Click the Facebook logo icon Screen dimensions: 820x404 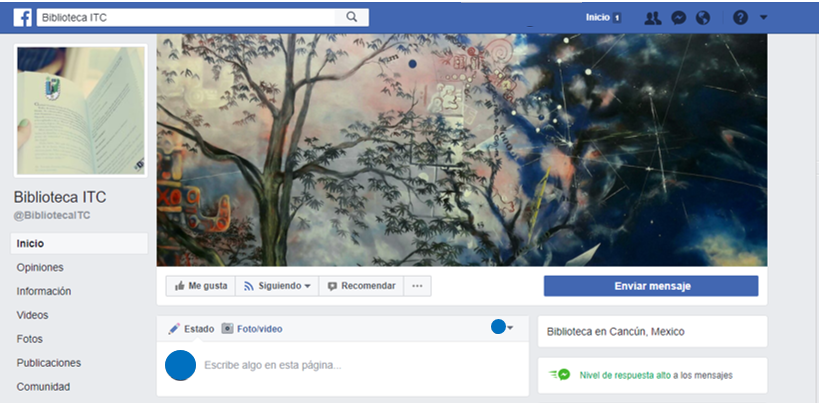[22, 18]
